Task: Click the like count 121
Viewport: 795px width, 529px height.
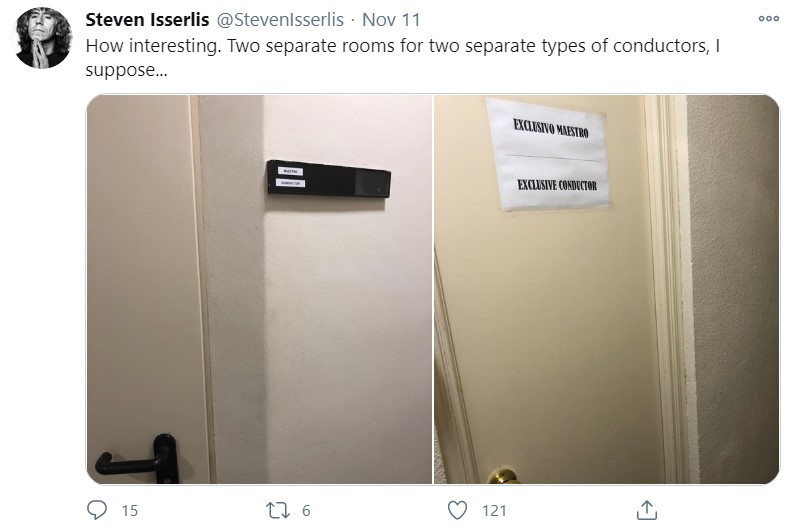Action: pyautogui.click(x=494, y=511)
